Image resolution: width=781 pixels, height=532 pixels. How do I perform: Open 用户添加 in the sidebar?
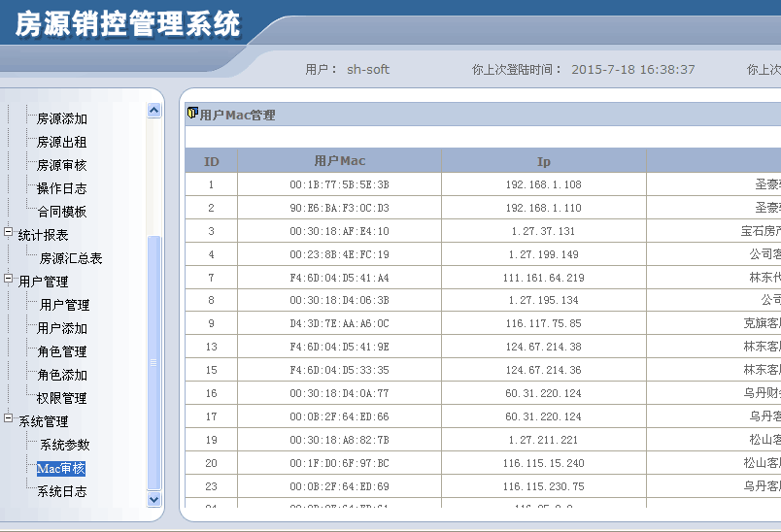[x=62, y=328]
